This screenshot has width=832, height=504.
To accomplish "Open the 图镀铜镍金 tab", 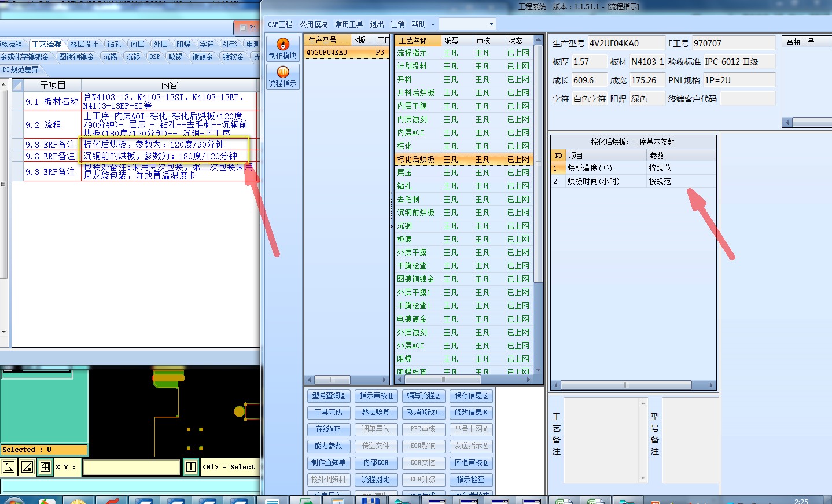I will 76,57.
